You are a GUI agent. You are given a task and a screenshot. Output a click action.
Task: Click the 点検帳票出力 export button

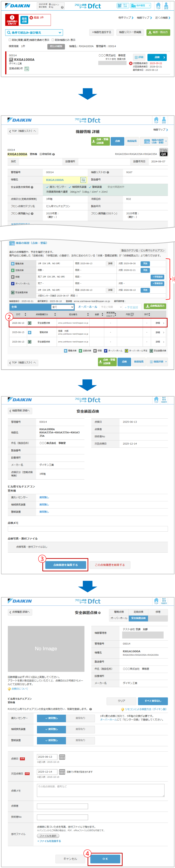click(x=155, y=306)
